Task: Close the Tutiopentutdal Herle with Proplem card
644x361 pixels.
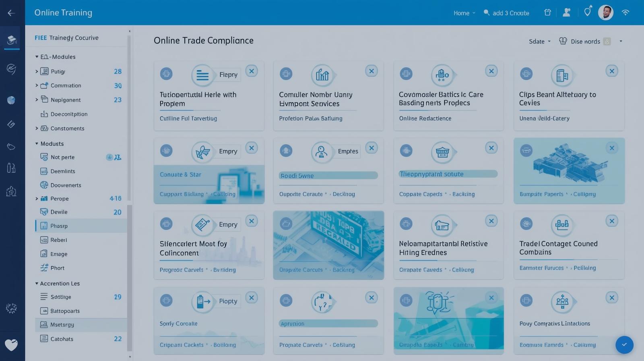Action: 252,71
